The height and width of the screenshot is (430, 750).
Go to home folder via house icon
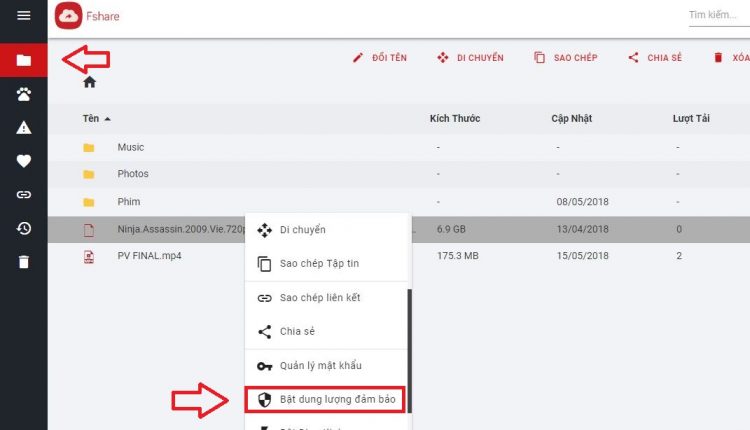point(89,82)
